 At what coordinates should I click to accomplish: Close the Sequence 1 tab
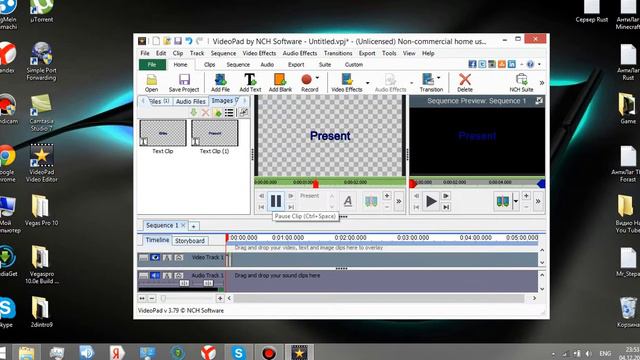tap(183, 225)
